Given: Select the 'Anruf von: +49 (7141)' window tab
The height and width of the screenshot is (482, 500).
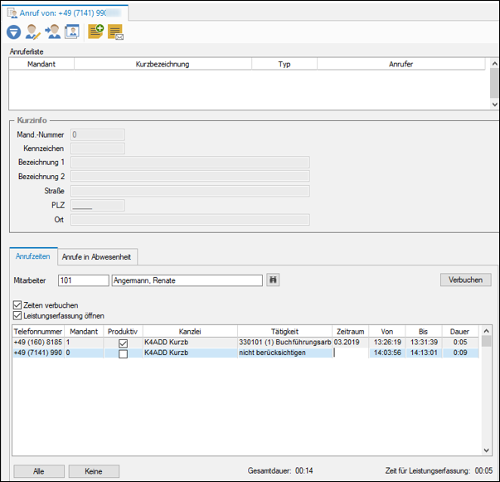Looking at the screenshot, I should click(x=65, y=13).
